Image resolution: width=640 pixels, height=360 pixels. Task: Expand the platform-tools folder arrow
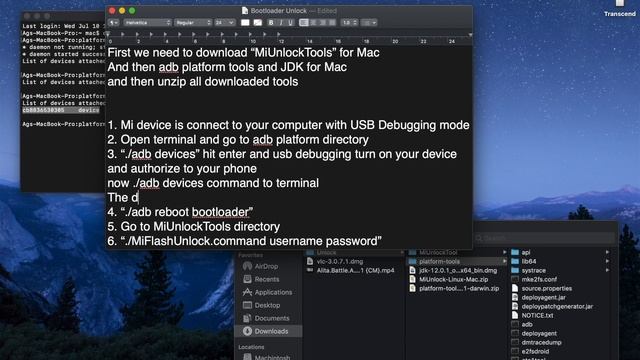pos(504,261)
